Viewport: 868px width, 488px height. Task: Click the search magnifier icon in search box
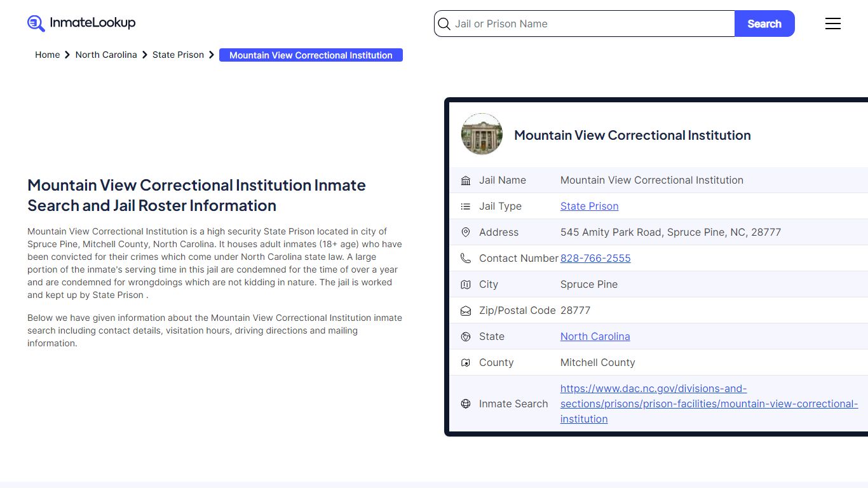click(444, 24)
